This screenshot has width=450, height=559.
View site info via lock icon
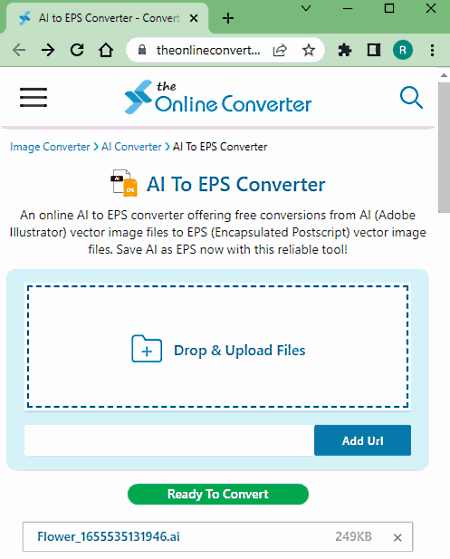tap(142, 50)
